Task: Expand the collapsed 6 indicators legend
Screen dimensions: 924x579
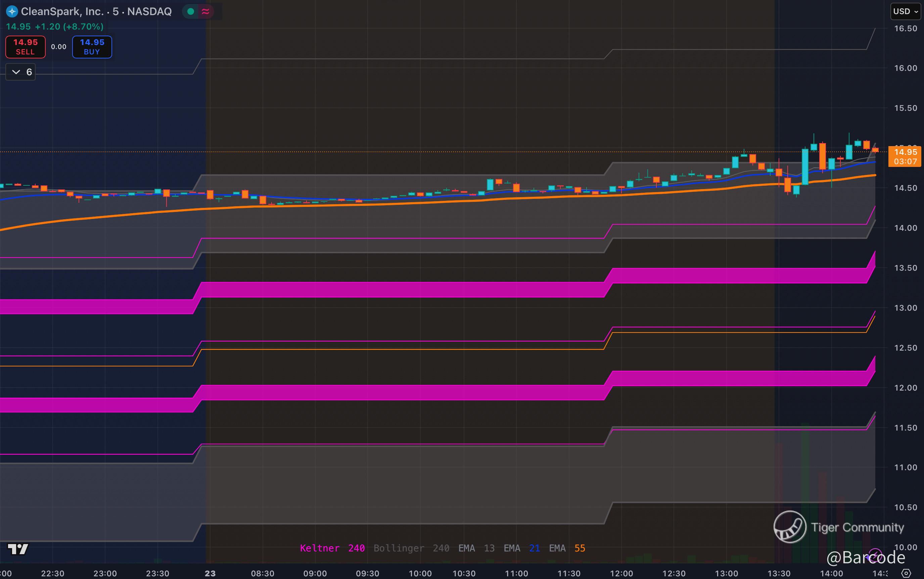Action: point(21,72)
